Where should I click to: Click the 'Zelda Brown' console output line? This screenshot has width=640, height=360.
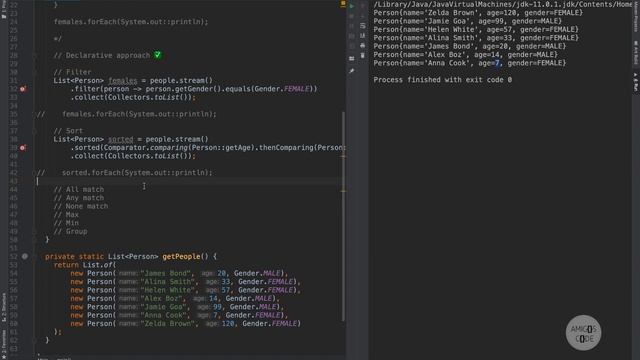click(478, 13)
